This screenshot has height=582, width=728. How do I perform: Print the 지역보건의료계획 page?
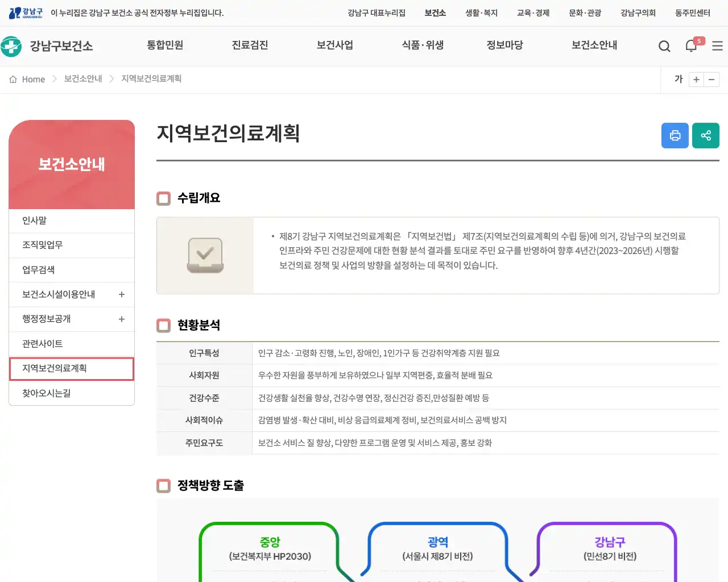click(x=675, y=135)
